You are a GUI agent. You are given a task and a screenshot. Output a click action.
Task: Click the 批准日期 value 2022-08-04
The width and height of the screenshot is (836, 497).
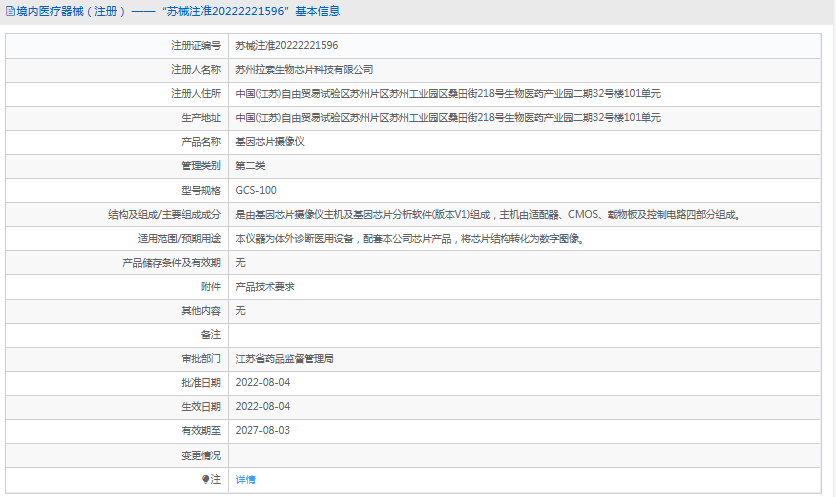point(262,382)
